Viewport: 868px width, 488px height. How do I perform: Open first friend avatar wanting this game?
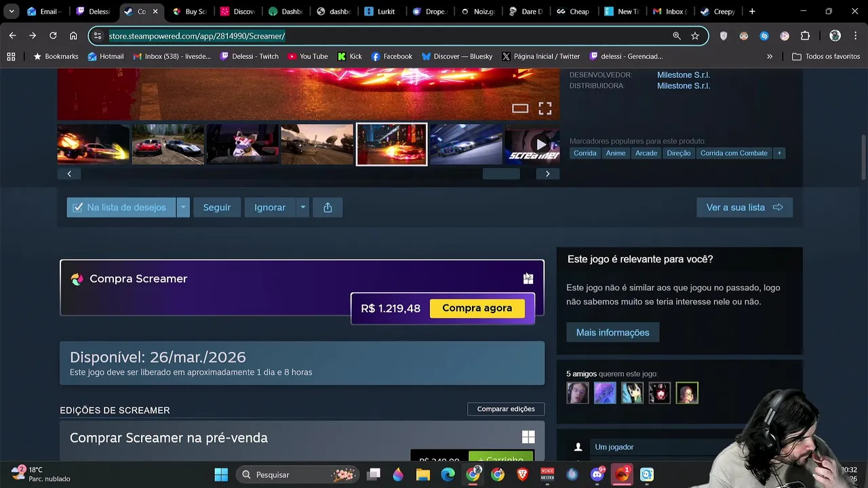pyautogui.click(x=578, y=393)
